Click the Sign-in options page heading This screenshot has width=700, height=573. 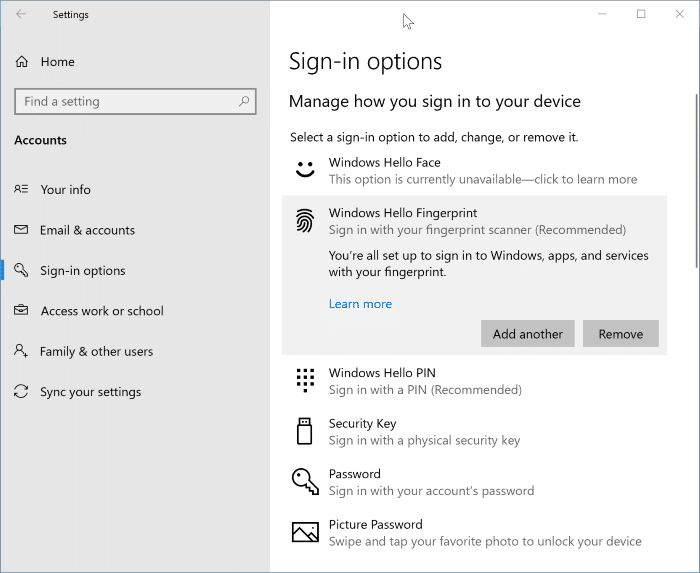pos(365,61)
